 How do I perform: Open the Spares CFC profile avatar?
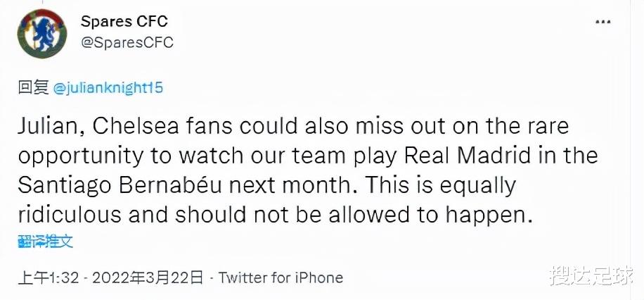pos(42,33)
